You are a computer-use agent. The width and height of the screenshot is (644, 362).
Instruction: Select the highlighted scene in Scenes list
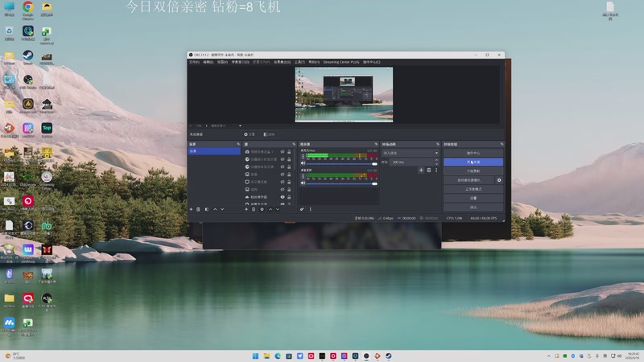(214, 151)
